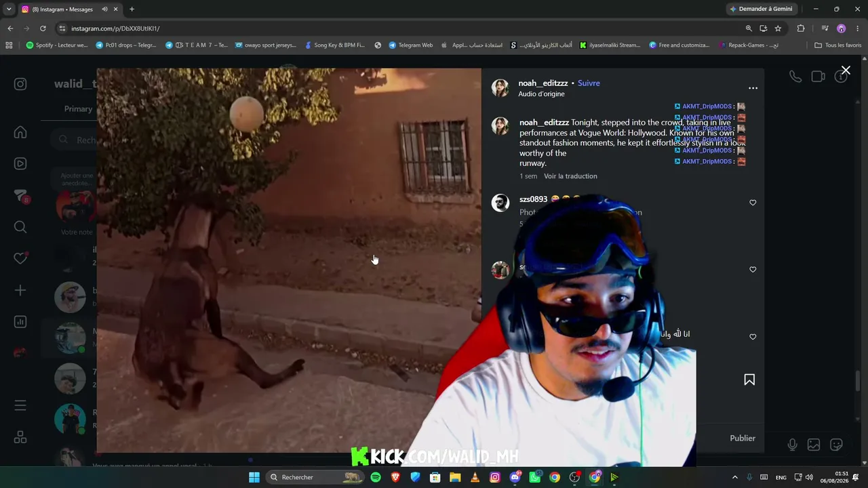Open Search from the Instagram sidebar
The height and width of the screenshot is (488, 868).
pyautogui.click(x=20, y=227)
